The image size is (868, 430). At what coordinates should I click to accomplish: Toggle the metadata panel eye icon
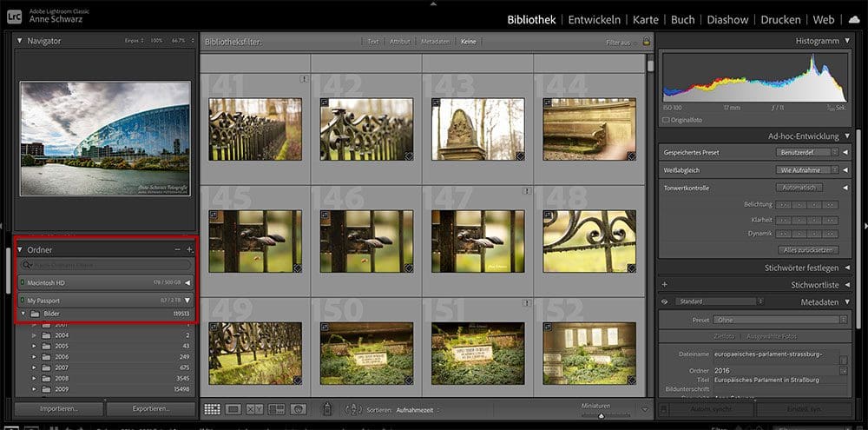665,302
